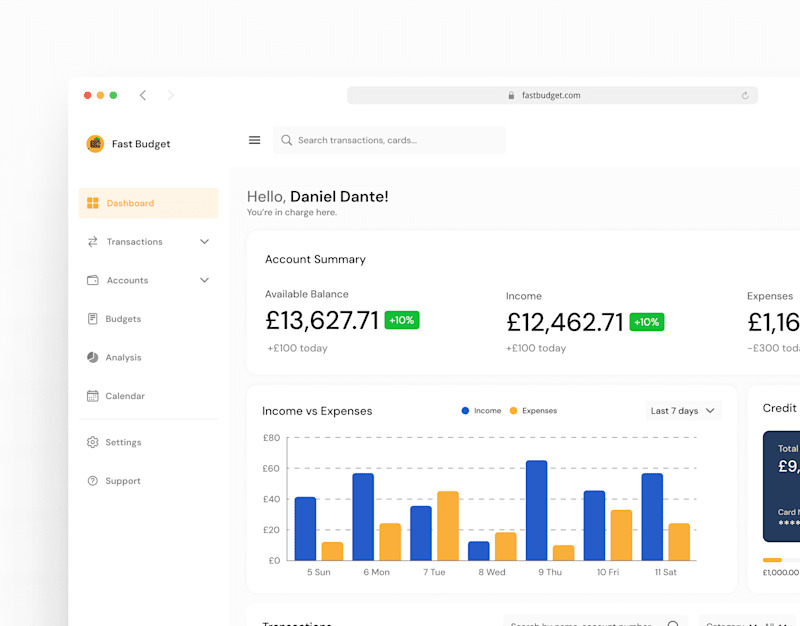Open the Accounts menu item
Image resolution: width=800 pixels, height=626 pixels.
pyautogui.click(x=148, y=280)
